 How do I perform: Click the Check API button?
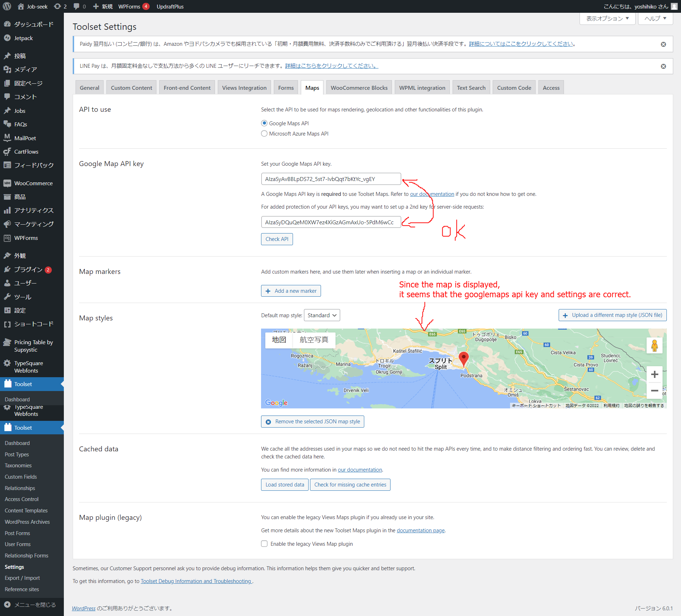click(277, 239)
